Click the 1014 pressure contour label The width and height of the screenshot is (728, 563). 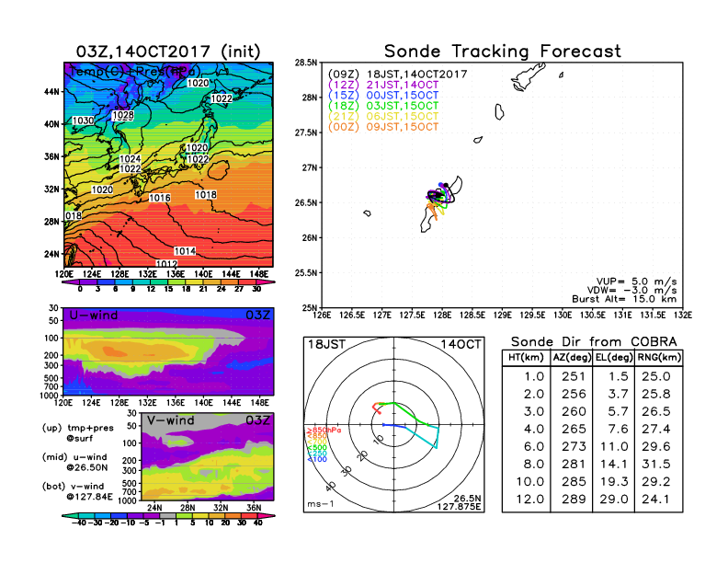(185, 251)
